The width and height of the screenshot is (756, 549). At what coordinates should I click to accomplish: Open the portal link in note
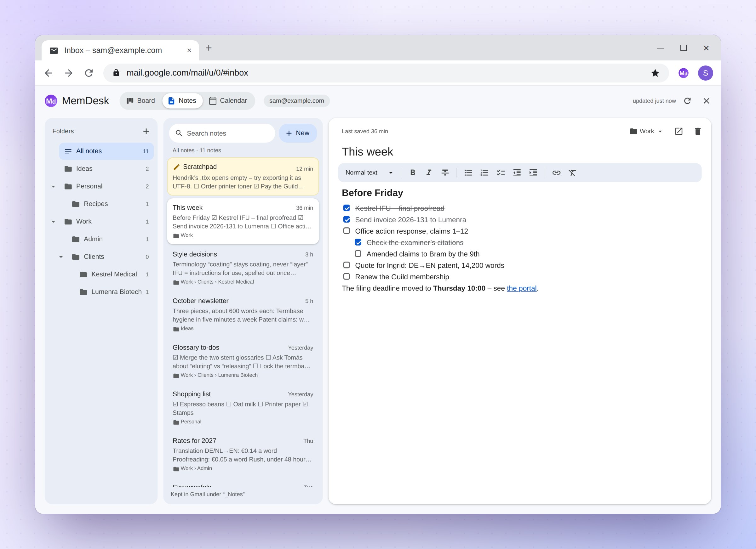click(521, 288)
